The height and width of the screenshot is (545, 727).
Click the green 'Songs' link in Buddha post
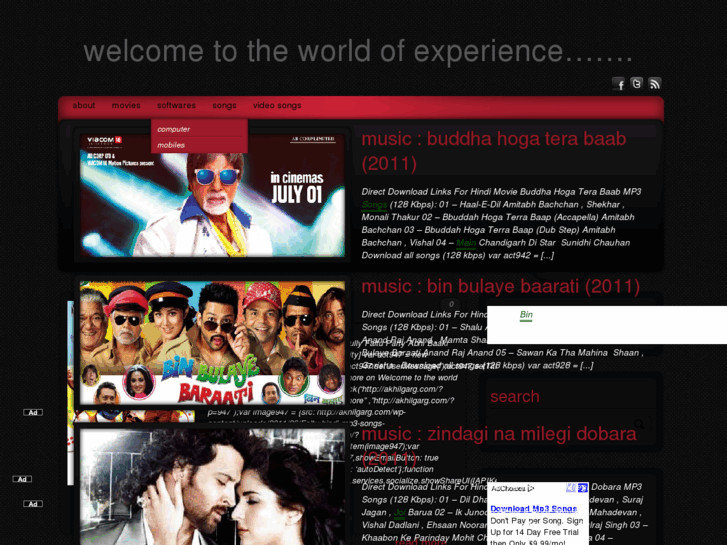pos(374,205)
